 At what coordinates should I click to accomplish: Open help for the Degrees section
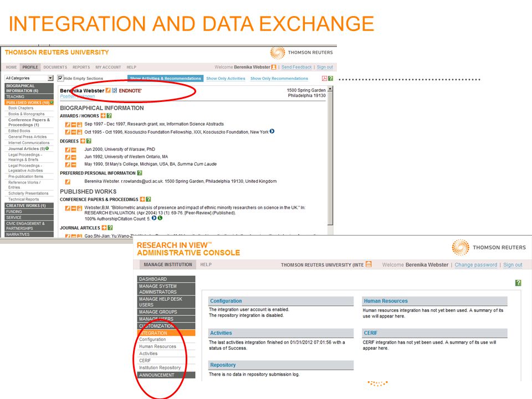coord(89,141)
